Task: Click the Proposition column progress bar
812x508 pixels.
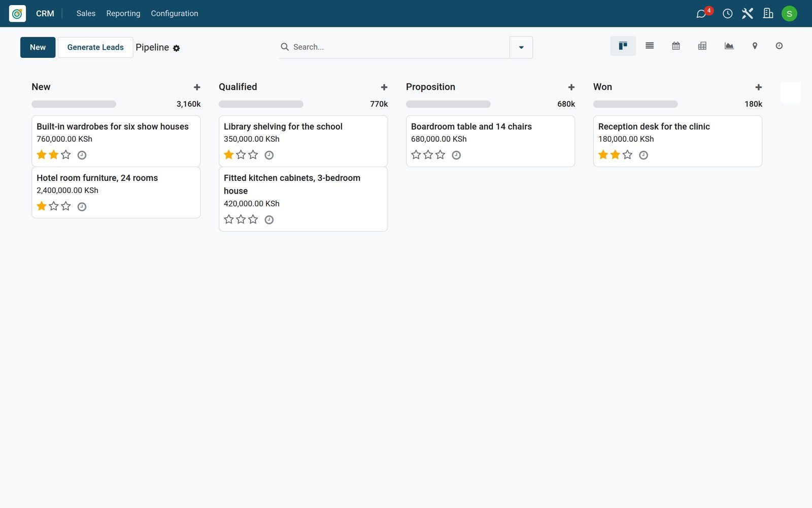Action: pyautogui.click(x=449, y=104)
